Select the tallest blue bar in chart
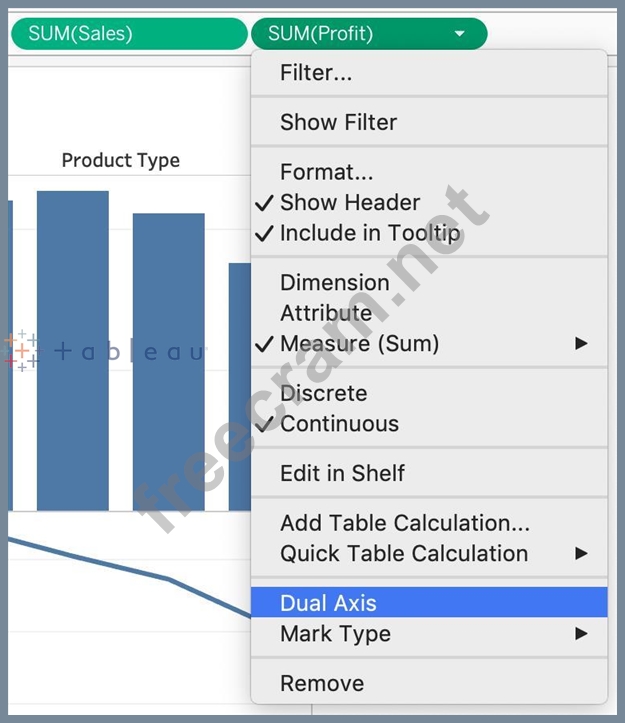The image size is (625, 723). [x=73, y=350]
